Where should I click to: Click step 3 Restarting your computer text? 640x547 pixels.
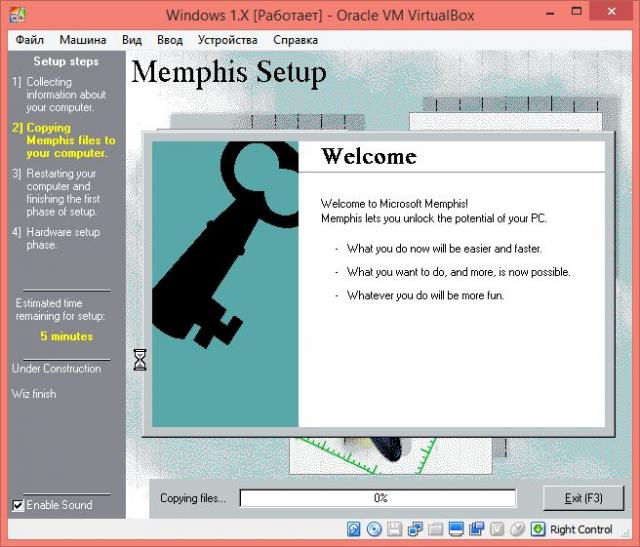point(56,193)
